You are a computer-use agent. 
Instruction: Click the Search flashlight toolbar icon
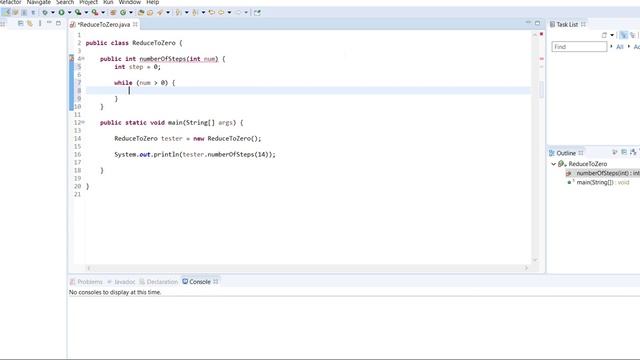(160, 12)
